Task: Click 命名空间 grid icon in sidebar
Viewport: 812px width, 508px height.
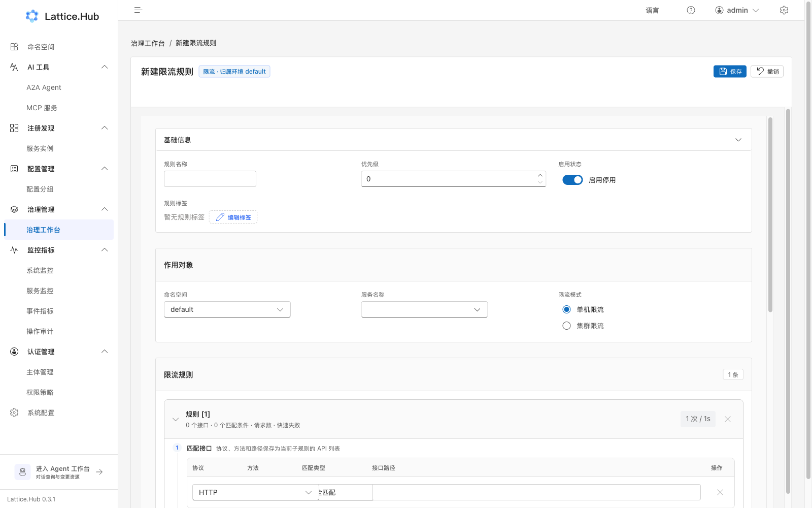Action: [14, 47]
